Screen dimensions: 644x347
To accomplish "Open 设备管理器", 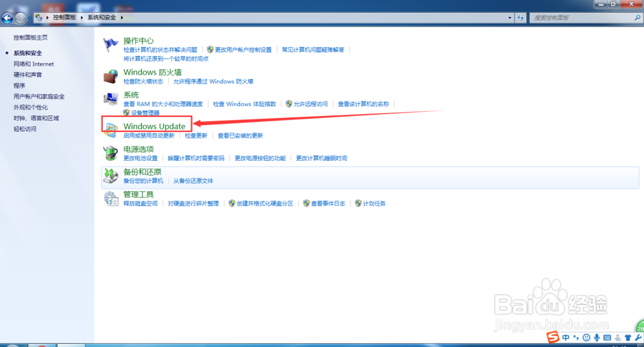I will tap(146, 113).
